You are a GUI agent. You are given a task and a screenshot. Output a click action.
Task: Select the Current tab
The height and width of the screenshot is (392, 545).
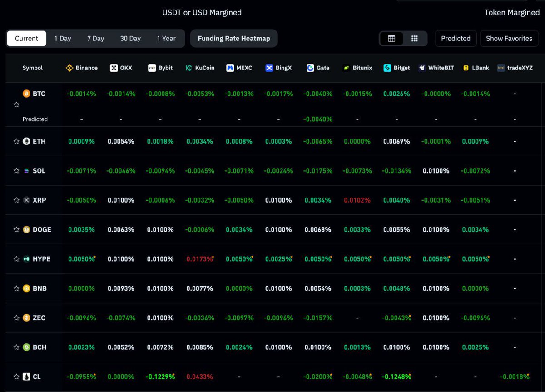click(26, 39)
